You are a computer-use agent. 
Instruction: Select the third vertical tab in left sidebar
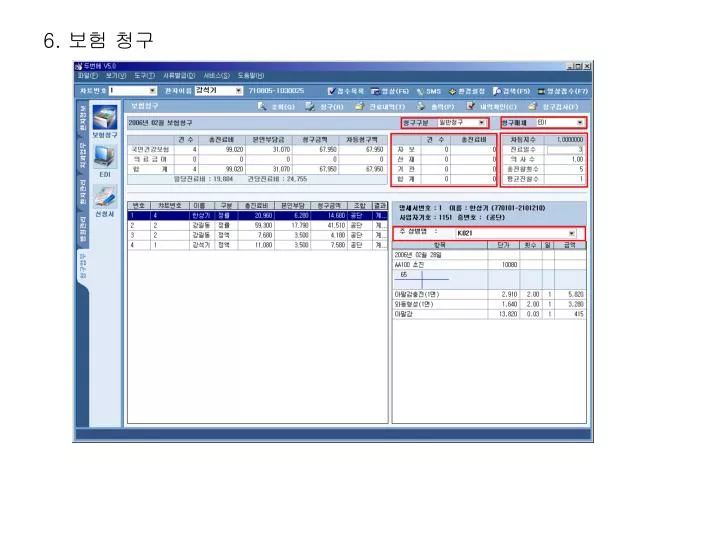coord(83,191)
